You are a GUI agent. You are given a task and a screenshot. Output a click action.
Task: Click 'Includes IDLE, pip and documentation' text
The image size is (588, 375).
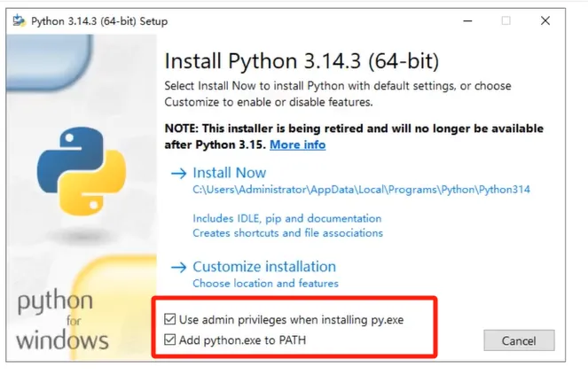pos(286,218)
